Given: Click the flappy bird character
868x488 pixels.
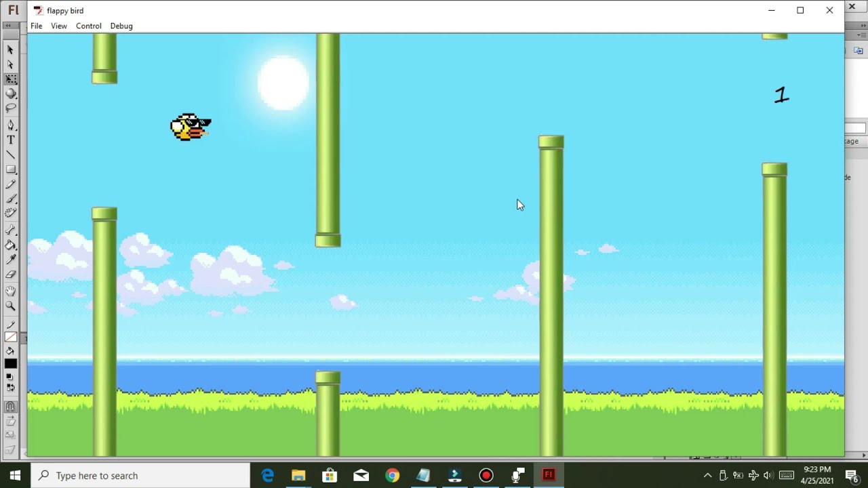Looking at the screenshot, I should click(x=191, y=127).
